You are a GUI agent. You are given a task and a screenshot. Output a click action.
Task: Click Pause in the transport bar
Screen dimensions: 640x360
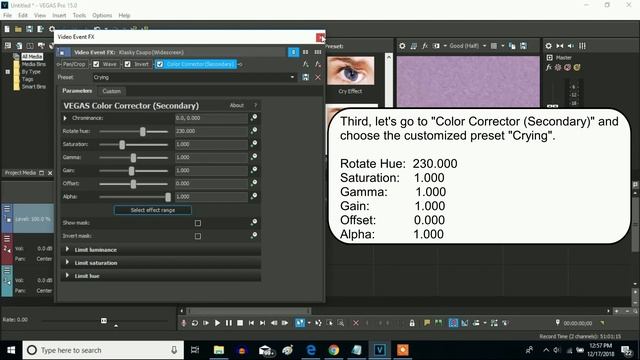click(x=229, y=323)
